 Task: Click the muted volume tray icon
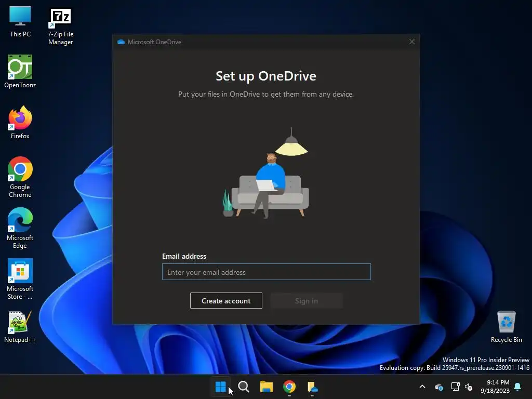click(469, 387)
